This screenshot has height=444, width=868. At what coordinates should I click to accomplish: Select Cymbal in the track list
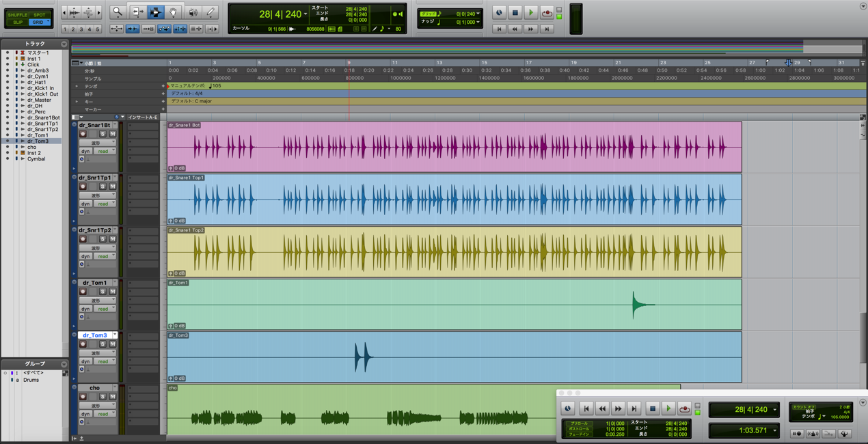36,158
